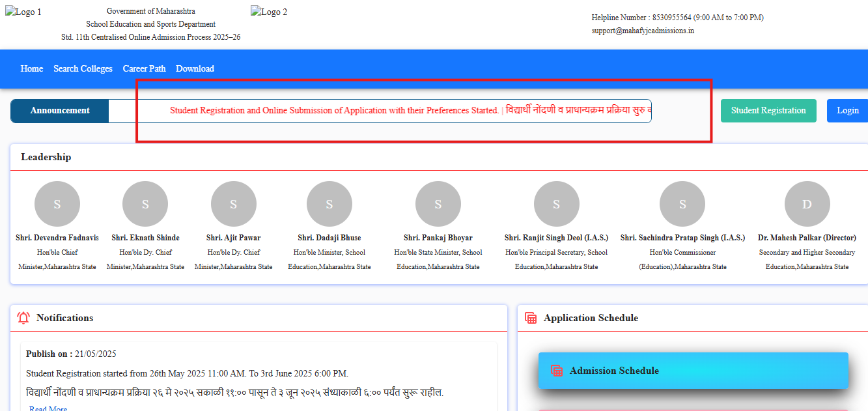Click Logo 2 image in header
This screenshot has width=868, height=411.
(x=269, y=12)
